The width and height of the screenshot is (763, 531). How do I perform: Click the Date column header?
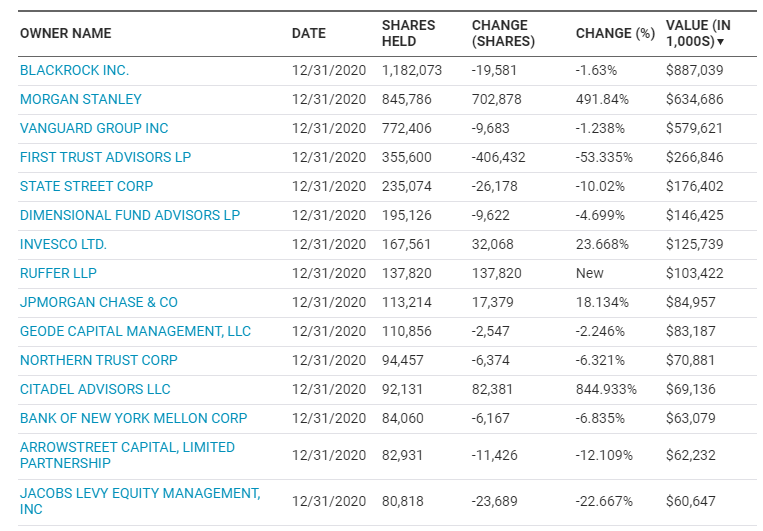coord(308,33)
